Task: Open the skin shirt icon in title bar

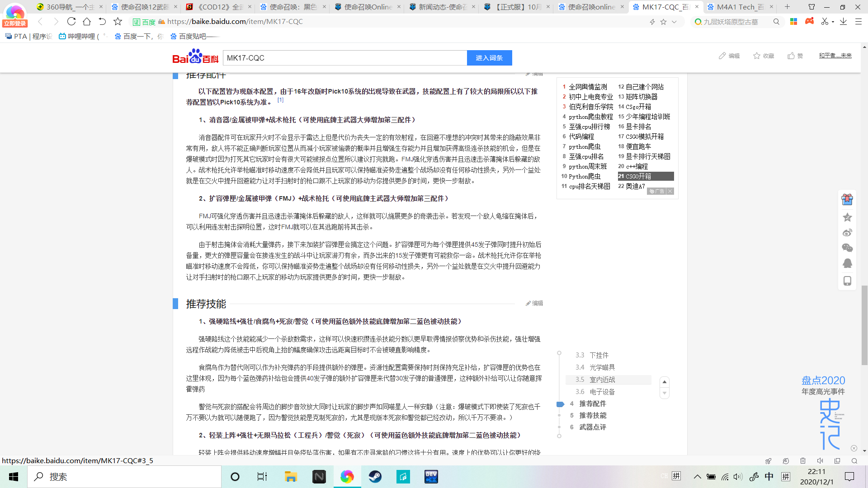Action: coord(811,7)
